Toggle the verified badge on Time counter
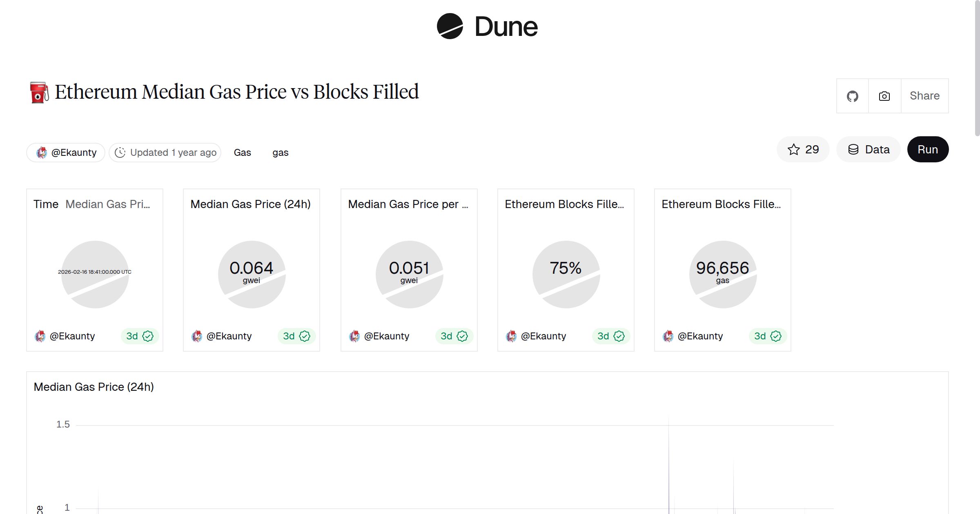Image resolution: width=980 pixels, height=514 pixels. 148,336
